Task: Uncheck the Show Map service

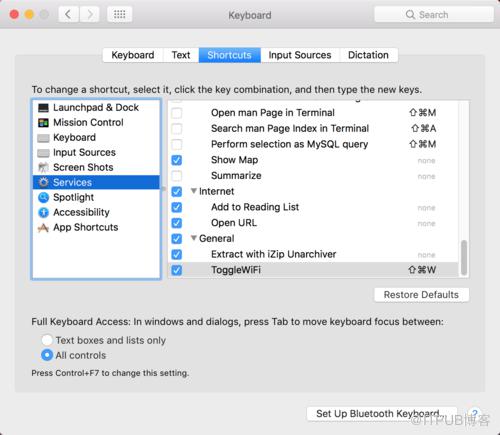Action: tap(177, 160)
